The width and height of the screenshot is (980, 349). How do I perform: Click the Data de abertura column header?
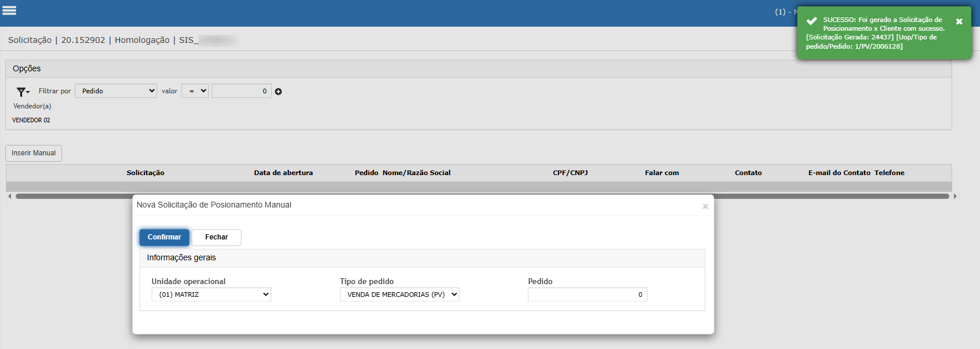(x=284, y=173)
